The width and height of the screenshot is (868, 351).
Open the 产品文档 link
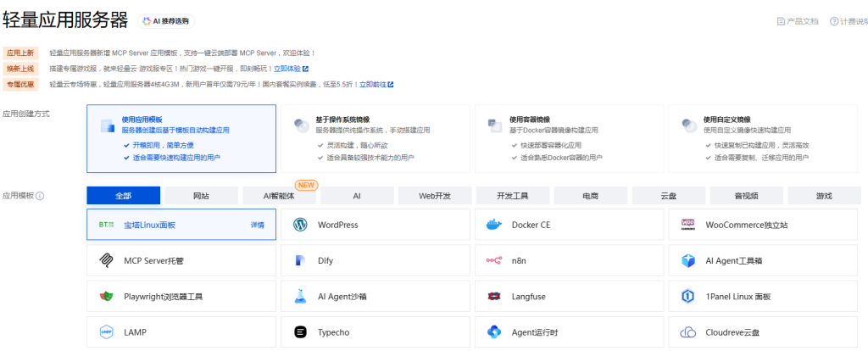pos(798,21)
